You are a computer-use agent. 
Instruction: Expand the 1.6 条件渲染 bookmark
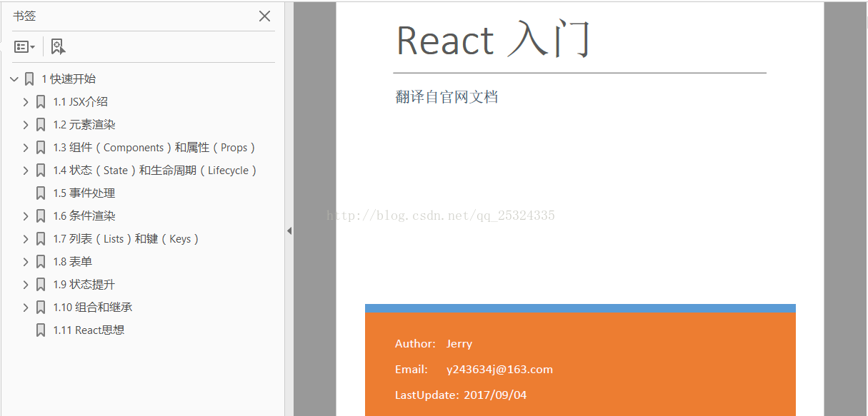26,216
